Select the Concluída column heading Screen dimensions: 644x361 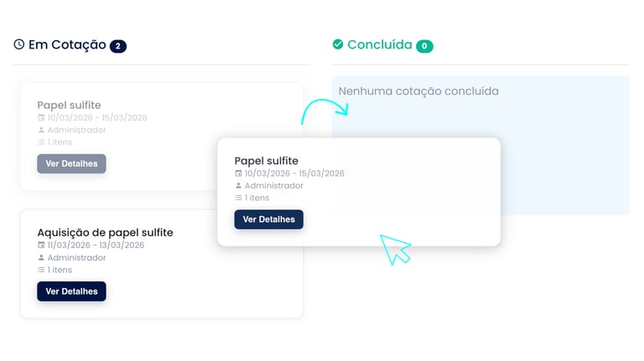pos(380,44)
